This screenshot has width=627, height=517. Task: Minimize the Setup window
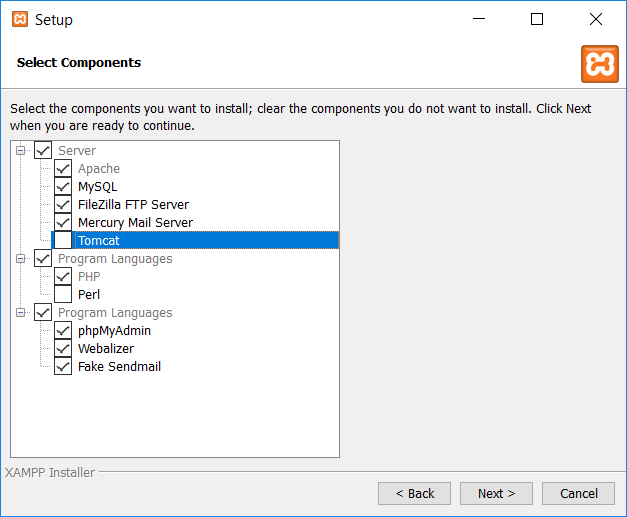pyautogui.click(x=479, y=19)
